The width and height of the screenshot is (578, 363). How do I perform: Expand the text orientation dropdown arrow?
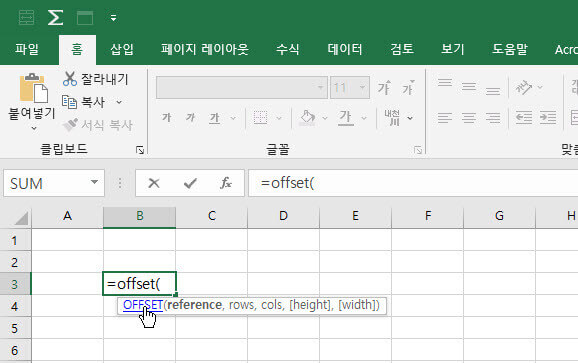(x=540, y=87)
